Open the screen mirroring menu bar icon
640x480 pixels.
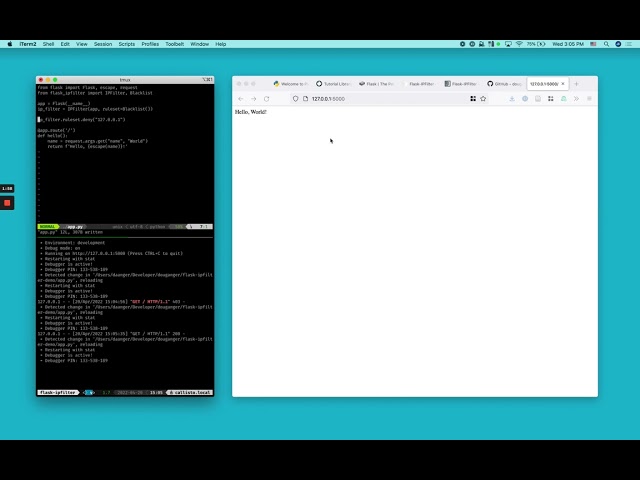click(508, 44)
